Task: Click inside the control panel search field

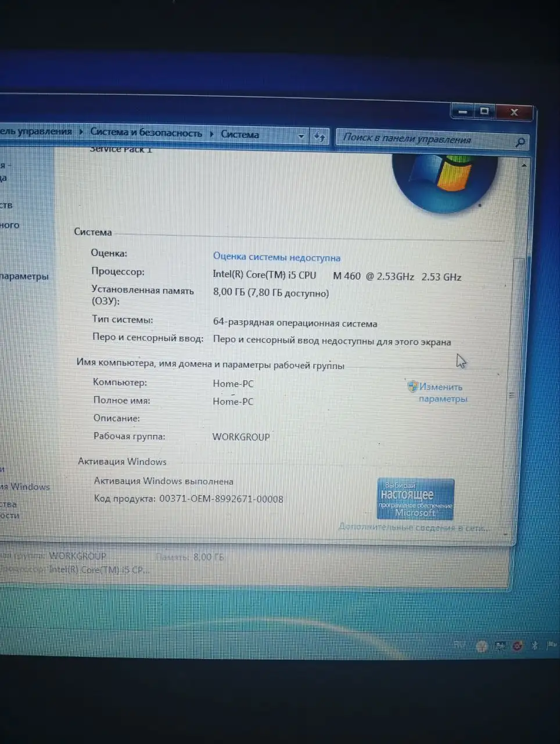Action: pos(418,139)
